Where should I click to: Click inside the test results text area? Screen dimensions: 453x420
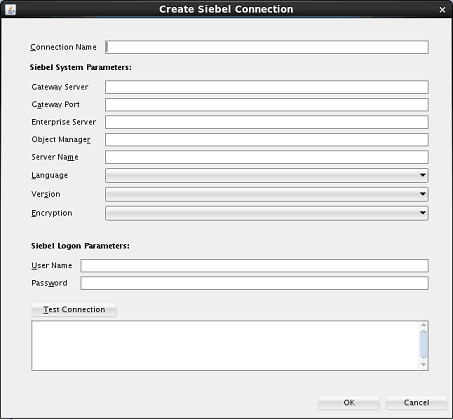(225, 346)
